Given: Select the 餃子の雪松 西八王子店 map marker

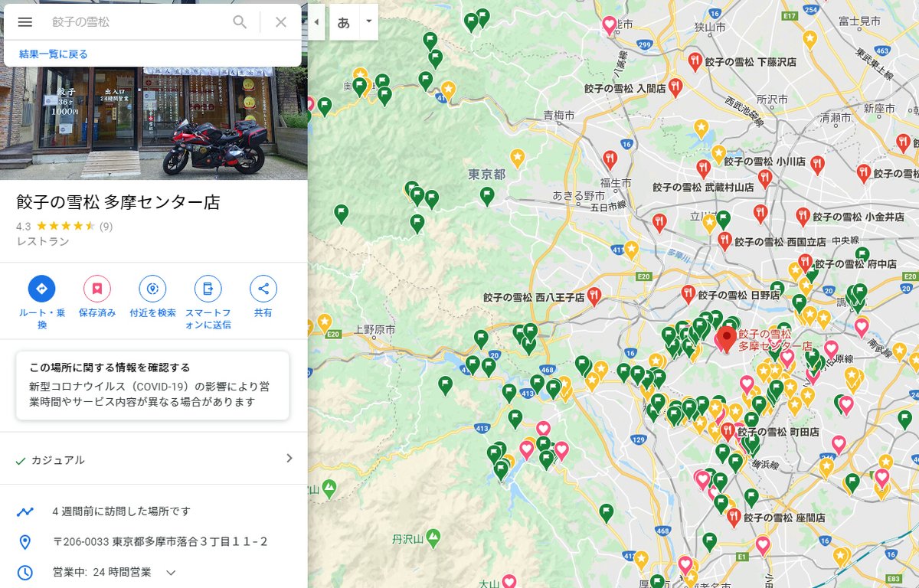Looking at the screenshot, I should [594, 296].
